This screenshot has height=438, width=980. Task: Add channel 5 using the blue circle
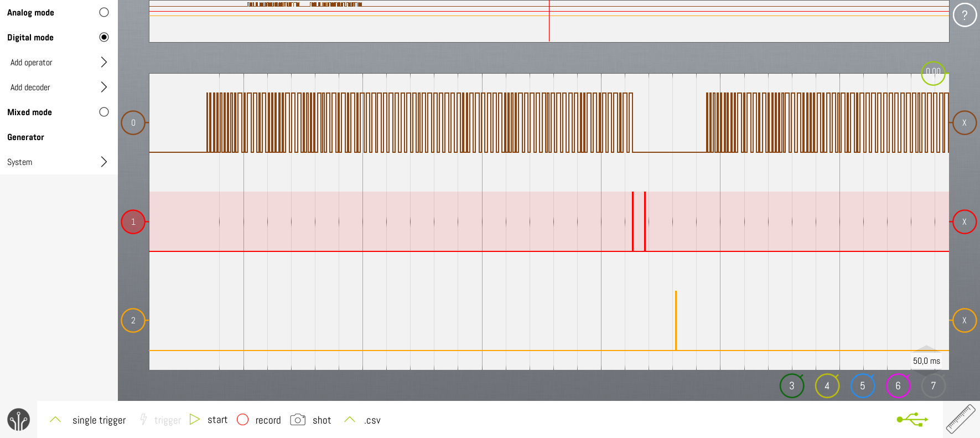pyautogui.click(x=862, y=386)
